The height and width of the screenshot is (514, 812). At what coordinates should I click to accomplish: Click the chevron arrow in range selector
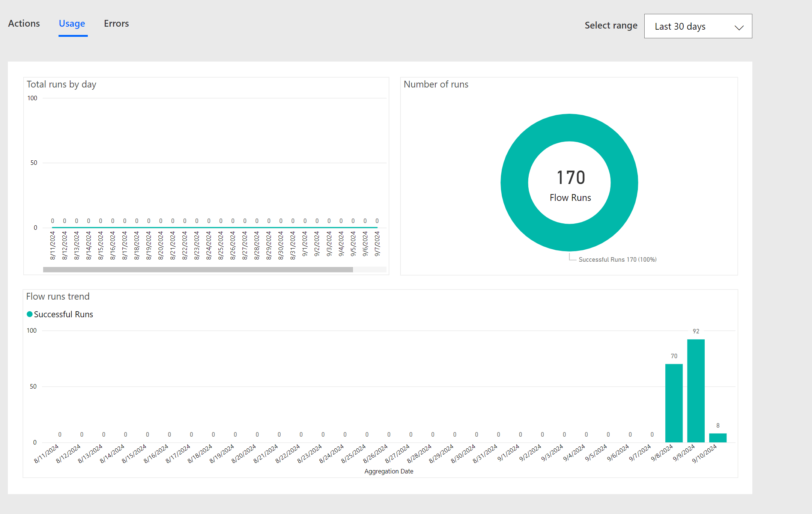point(739,27)
